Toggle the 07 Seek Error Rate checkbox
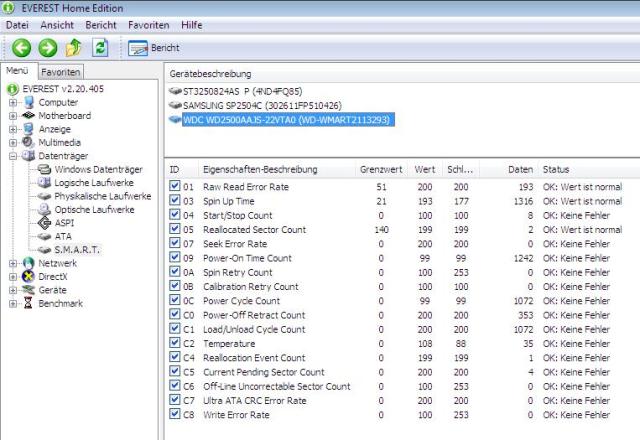The image size is (640, 440). click(x=174, y=243)
